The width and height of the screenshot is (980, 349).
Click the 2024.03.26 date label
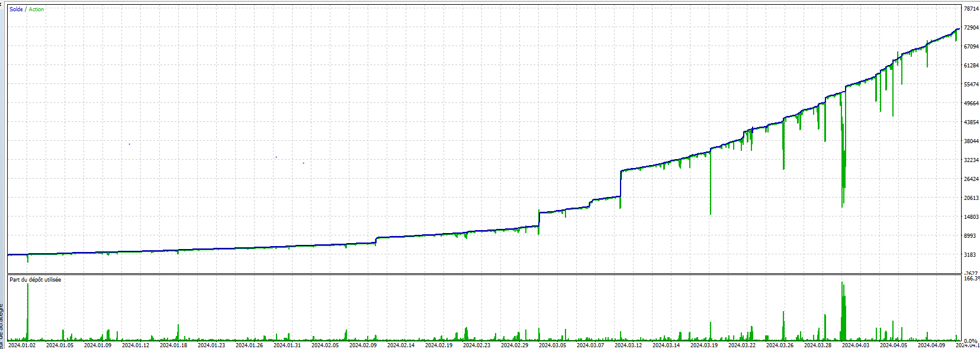pyautogui.click(x=780, y=345)
